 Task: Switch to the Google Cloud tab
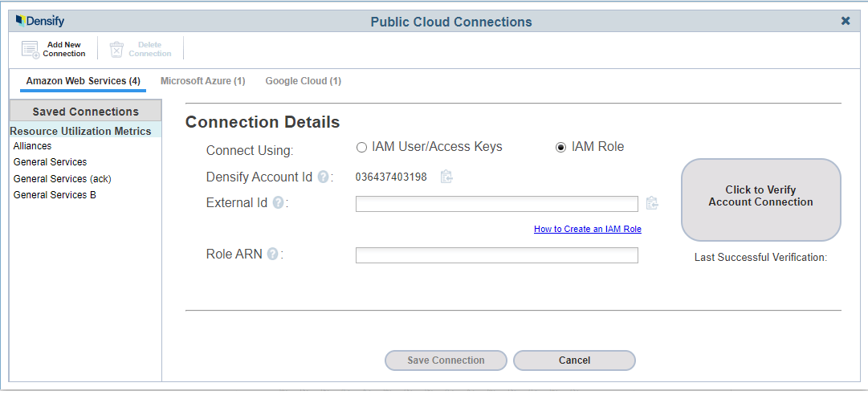(x=304, y=81)
